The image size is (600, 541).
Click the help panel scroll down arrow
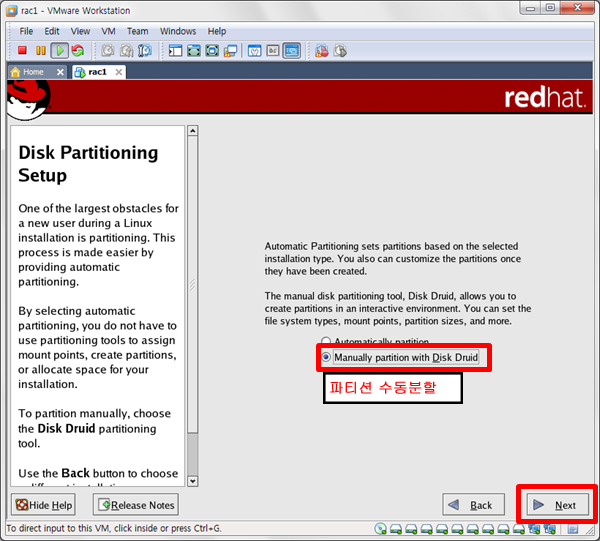pyautogui.click(x=192, y=481)
